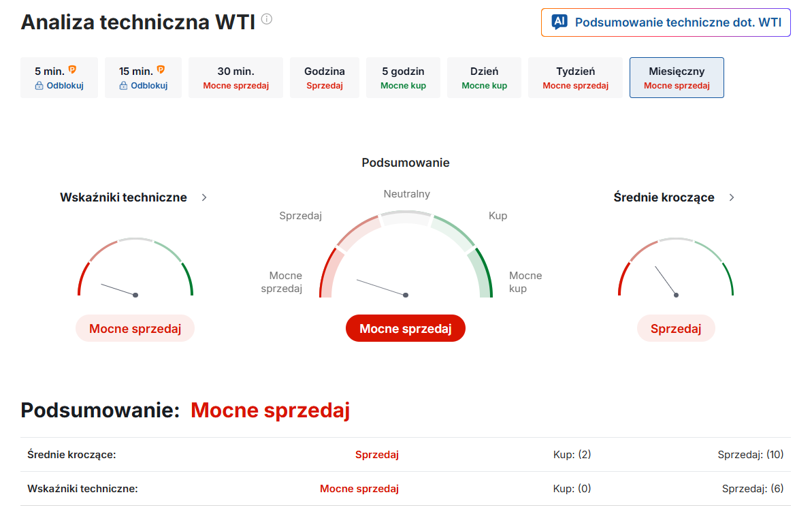Screen dimensions: 812x514
Task: Click the Wskaźniki techniczne heading link
Action: click(x=123, y=197)
